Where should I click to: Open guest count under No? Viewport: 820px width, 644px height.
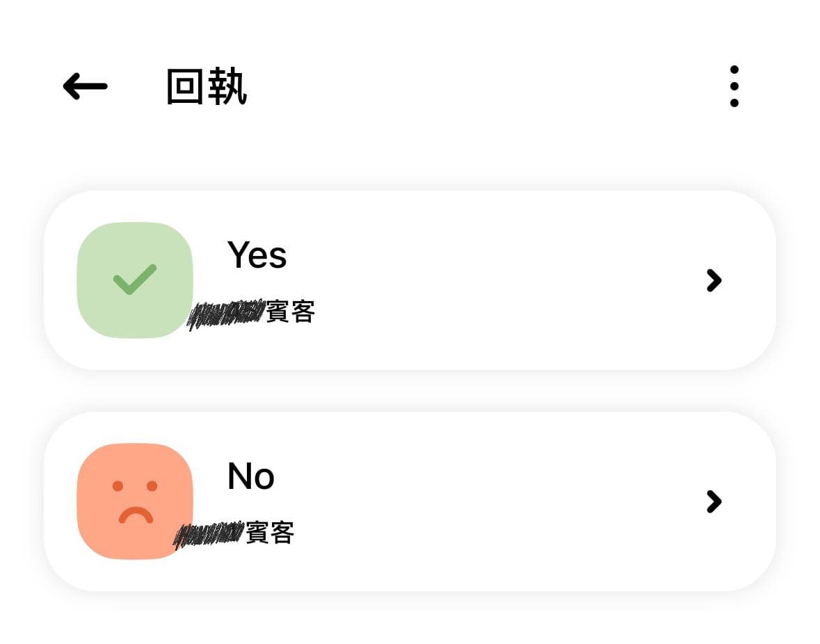(234, 534)
